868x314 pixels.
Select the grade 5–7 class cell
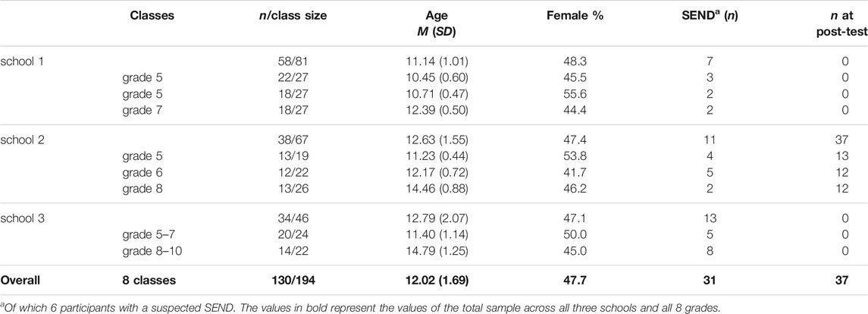click(149, 235)
